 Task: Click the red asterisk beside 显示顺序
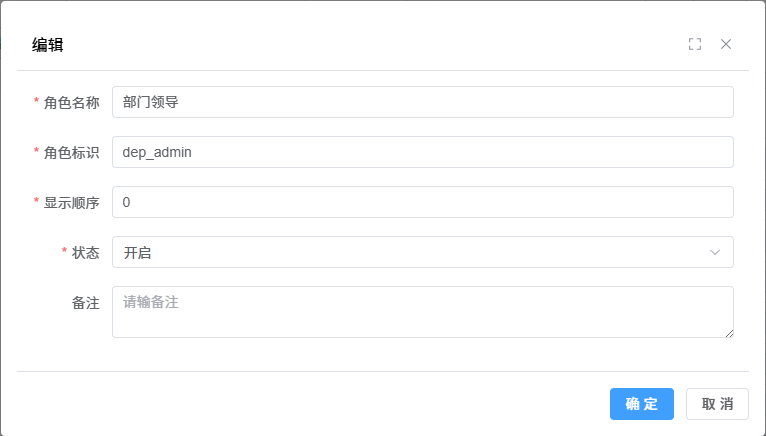37,202
